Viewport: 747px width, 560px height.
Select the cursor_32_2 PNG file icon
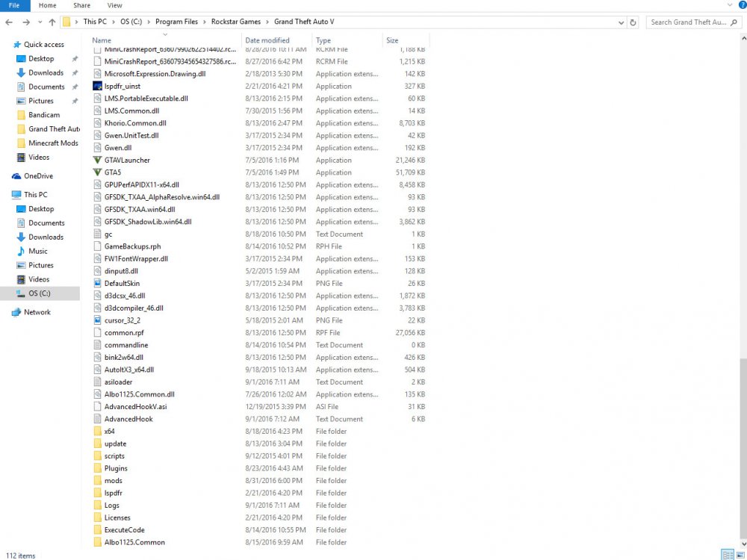click(97, 320)
